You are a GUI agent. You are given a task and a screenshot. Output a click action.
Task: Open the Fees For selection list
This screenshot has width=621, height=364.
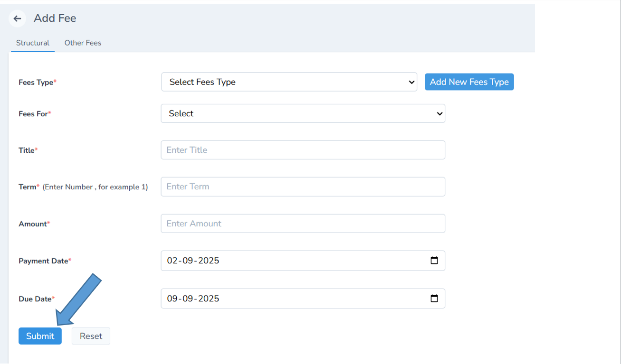tap(303, 113)
